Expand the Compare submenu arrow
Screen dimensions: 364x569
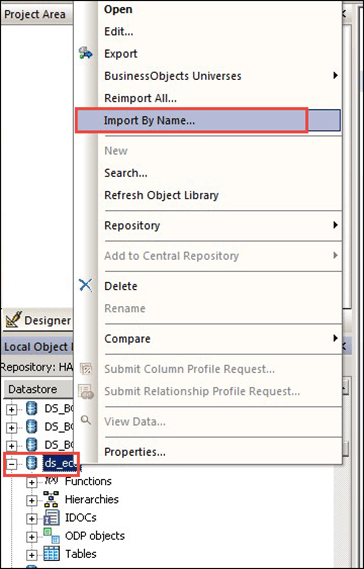pos(335,339)
